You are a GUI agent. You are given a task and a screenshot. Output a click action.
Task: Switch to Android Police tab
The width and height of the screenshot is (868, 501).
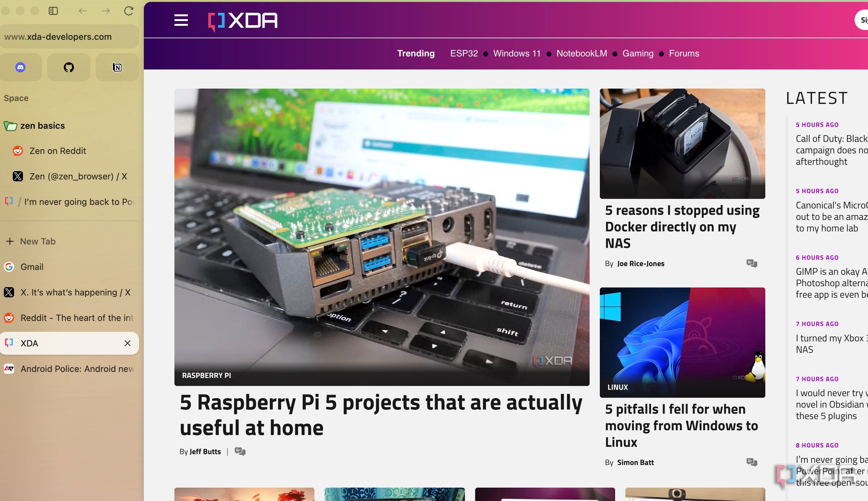77,369
